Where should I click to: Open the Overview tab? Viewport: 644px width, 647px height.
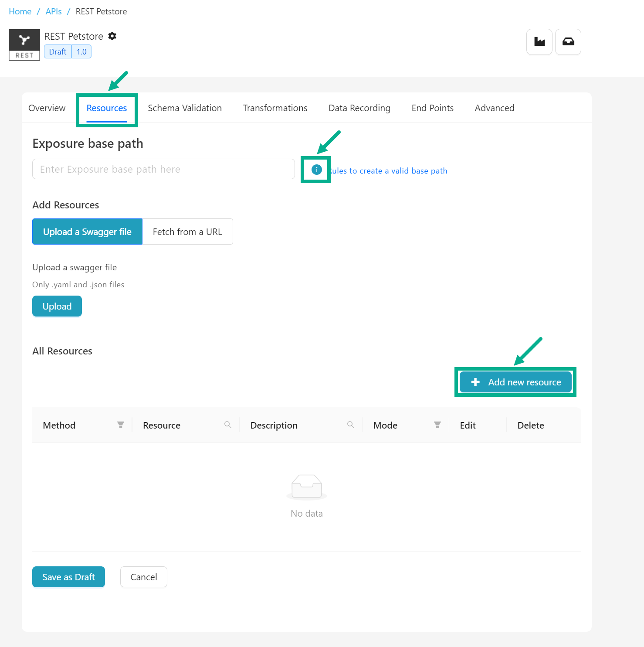click(47, 108)
